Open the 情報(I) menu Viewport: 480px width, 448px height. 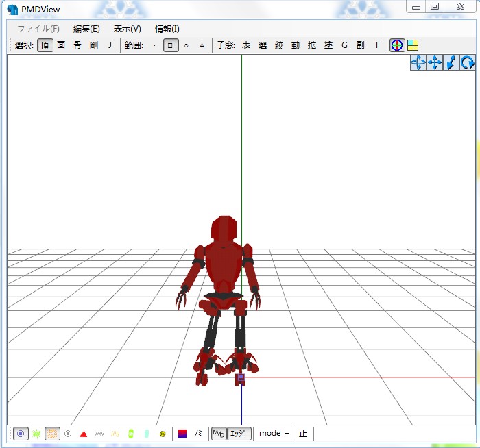coord(167,29)
